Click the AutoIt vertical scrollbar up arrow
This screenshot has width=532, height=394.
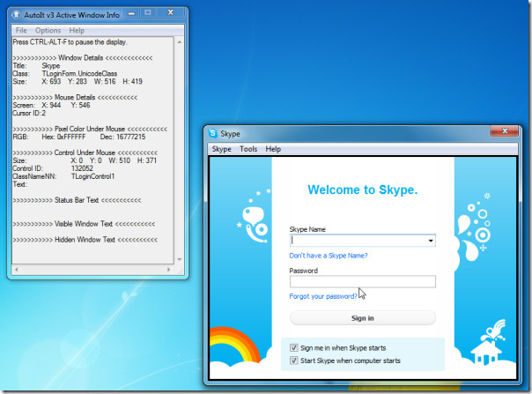tap(180, 42)
